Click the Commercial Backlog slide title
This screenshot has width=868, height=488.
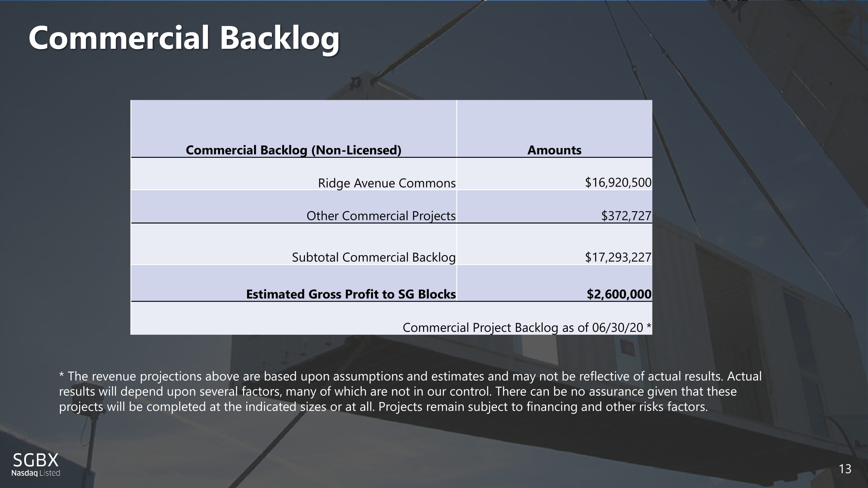(x=184, y=38)
